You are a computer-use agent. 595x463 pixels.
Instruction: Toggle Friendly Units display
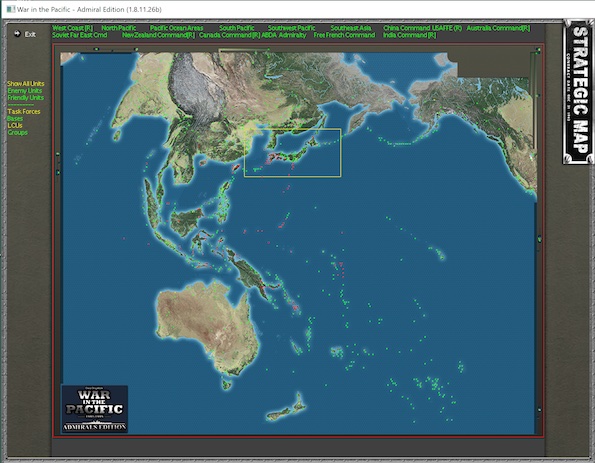[26, 98]
